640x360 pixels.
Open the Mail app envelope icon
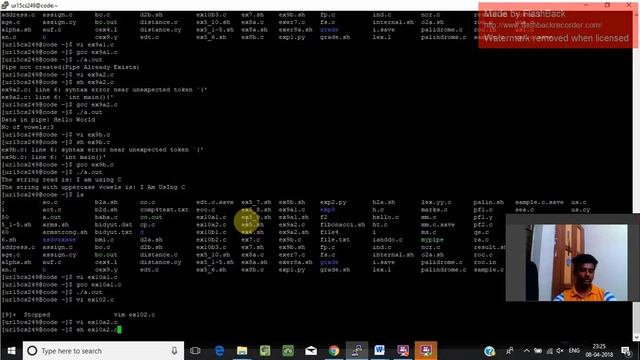point(311,351)
